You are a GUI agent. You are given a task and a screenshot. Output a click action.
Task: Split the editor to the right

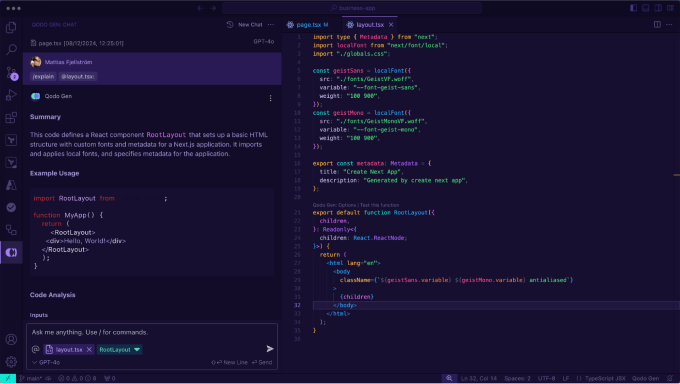657,25
